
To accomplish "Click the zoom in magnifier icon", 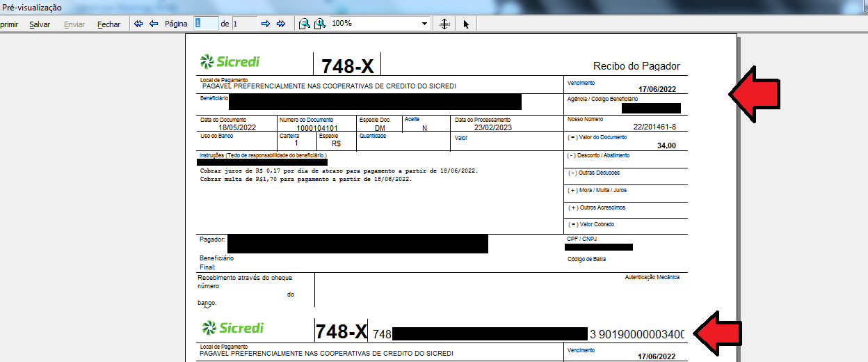I will click(319, 24).
